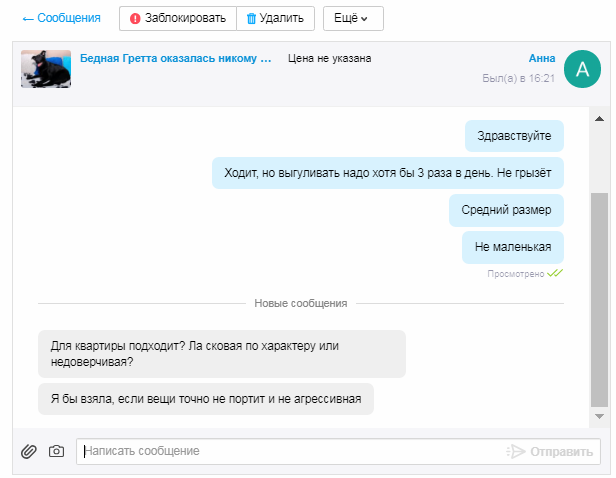Viewport: 616px width, 478px height.
Task: Focus the Написать сообщение input field
Action: (x=291, y=451)
